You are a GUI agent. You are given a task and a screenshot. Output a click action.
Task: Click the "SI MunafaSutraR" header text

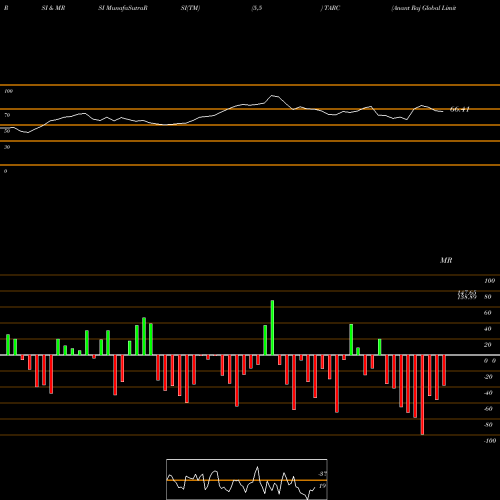[123, 8]
